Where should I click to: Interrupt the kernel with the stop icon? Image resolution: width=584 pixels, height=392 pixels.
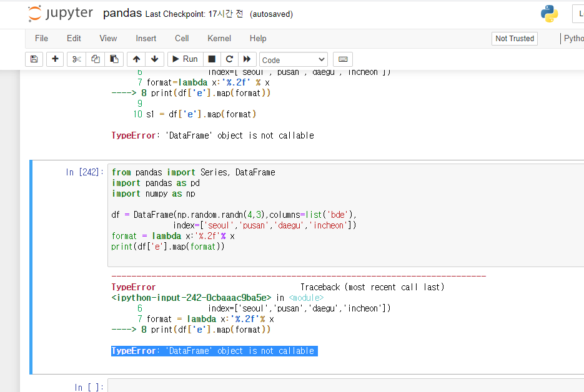pyautogui.click(x=211, y=60)
